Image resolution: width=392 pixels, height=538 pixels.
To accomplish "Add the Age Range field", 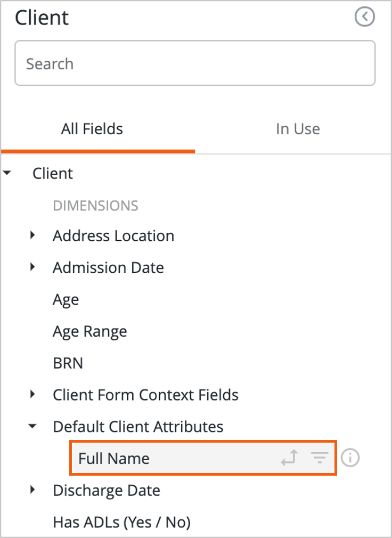I will pos(89,331).
